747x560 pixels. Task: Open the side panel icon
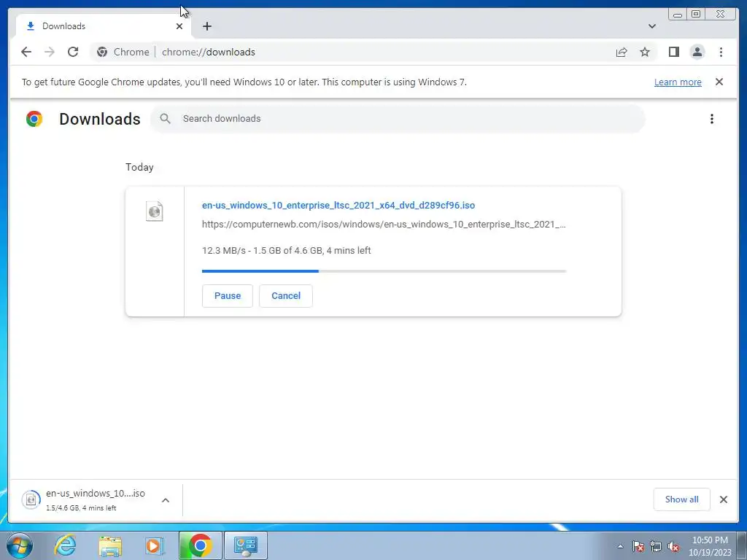[x=673, y=52]
